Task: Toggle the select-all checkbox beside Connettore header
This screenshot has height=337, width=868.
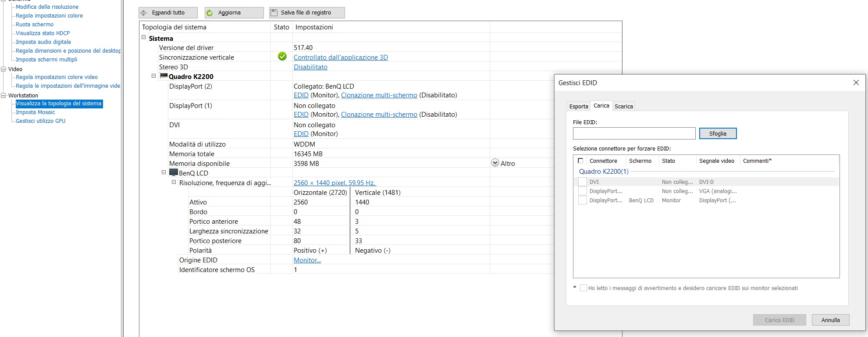Action: 580,161
